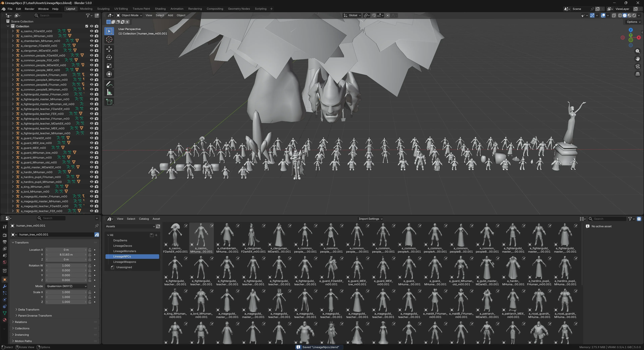Open the Object Mode dropdown
The image size is (644, 350).
(x=129, y=15)
